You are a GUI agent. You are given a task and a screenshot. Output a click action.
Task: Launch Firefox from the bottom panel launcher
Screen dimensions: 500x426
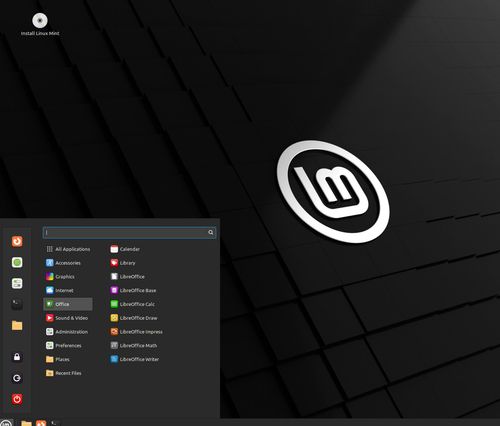pyautogui.click(x=41, y=423)
